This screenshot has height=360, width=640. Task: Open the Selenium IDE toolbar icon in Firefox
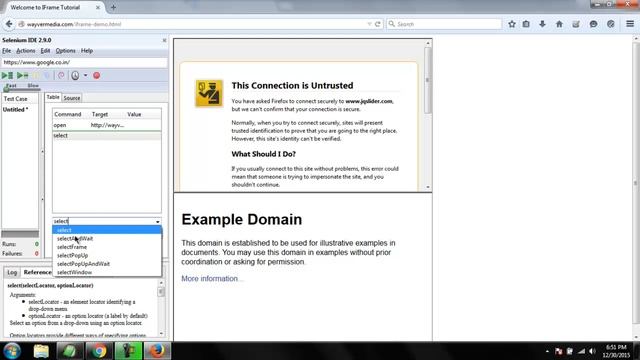[576, 24]
